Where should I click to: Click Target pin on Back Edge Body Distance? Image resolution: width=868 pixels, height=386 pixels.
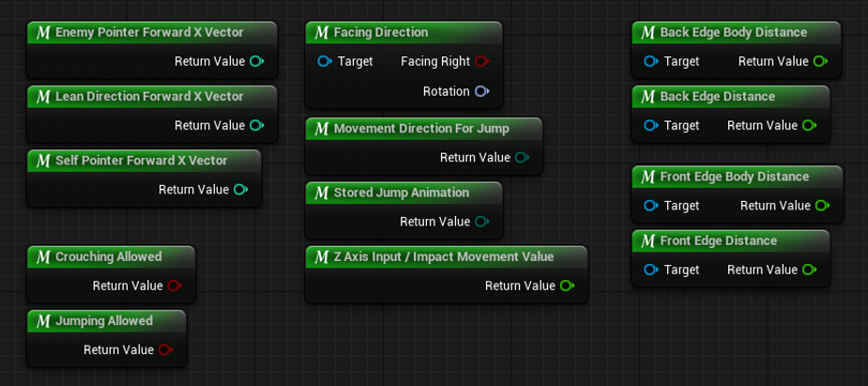pyautogui.click(x=651, y=61)
